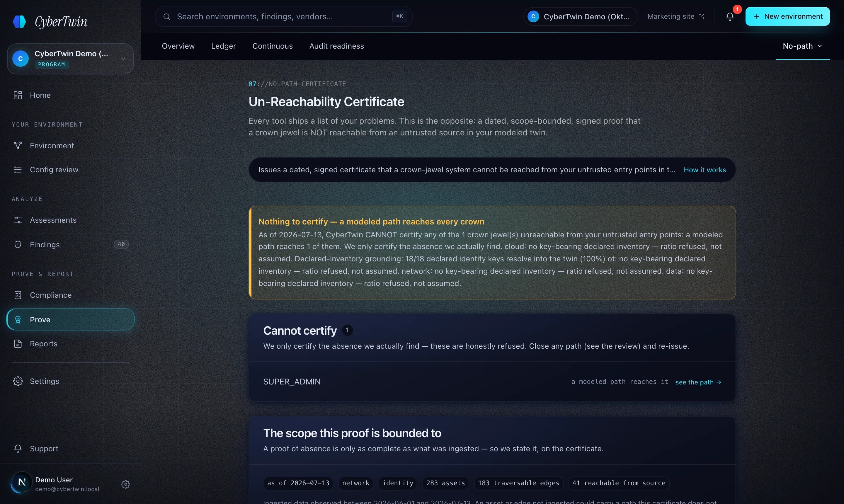Click the '41 reachable from source' chip
The height and width of the screenshot is (504, 844).
(x=619, y=483)
